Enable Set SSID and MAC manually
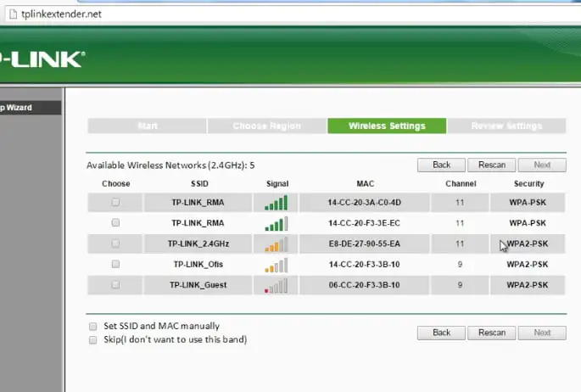Viewport: 581px width, 392px height. click(92, 327)
